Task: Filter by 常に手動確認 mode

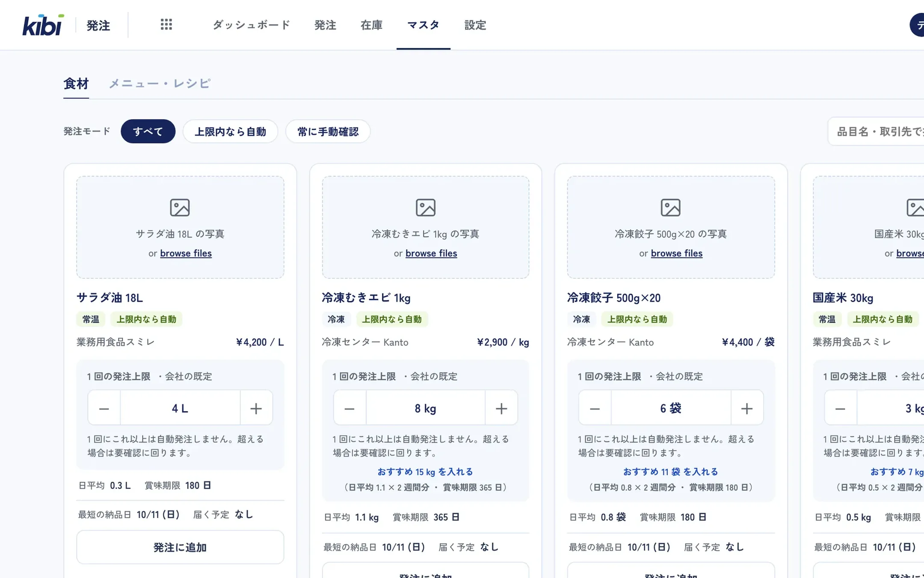Action: coord(328,131)
